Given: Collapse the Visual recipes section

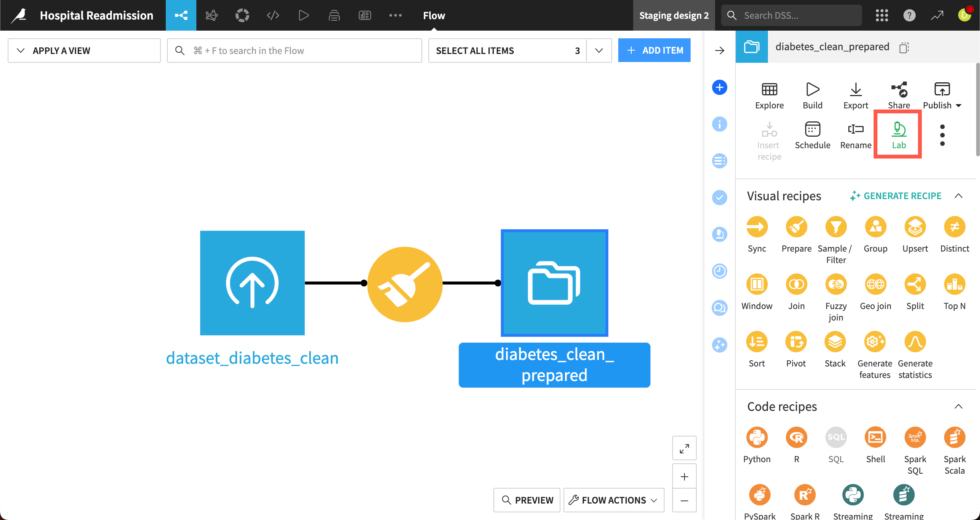Looking at the screenshot, I should coord(958,196).
